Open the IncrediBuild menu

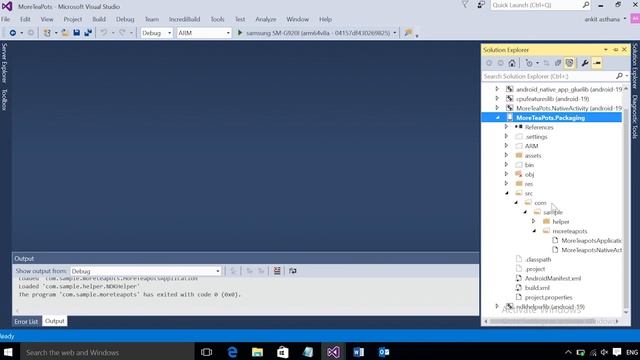click(x=184, y=19)
